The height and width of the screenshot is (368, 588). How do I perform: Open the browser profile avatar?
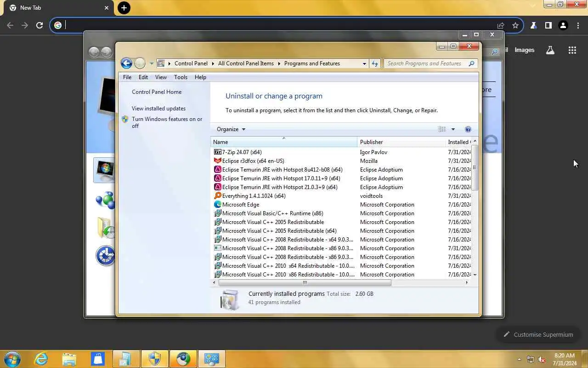pos(563,25)
